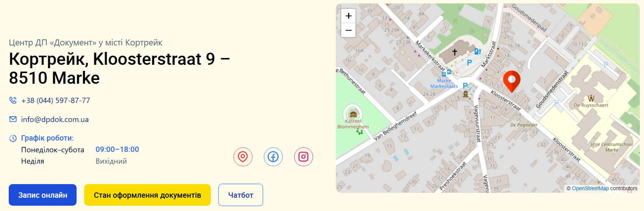Click the red marker pin on map

(512, 81)
